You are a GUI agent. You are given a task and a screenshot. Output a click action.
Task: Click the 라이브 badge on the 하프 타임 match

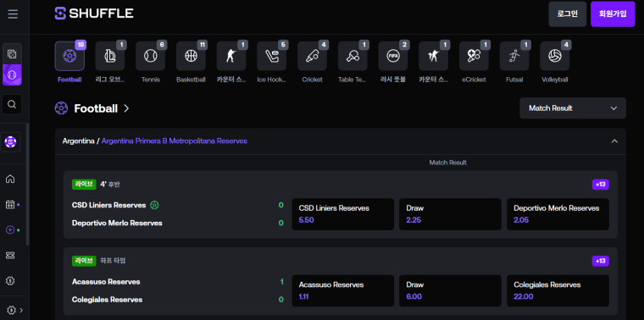84,261
